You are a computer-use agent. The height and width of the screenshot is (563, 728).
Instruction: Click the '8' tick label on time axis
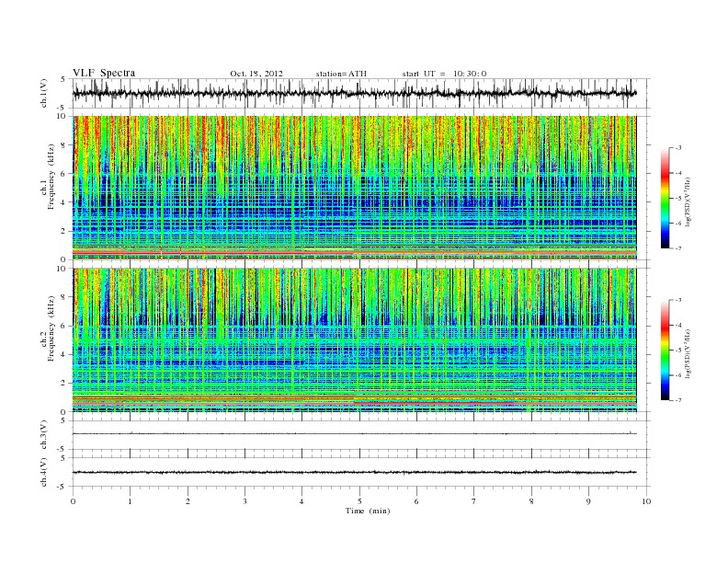[531, 501]
